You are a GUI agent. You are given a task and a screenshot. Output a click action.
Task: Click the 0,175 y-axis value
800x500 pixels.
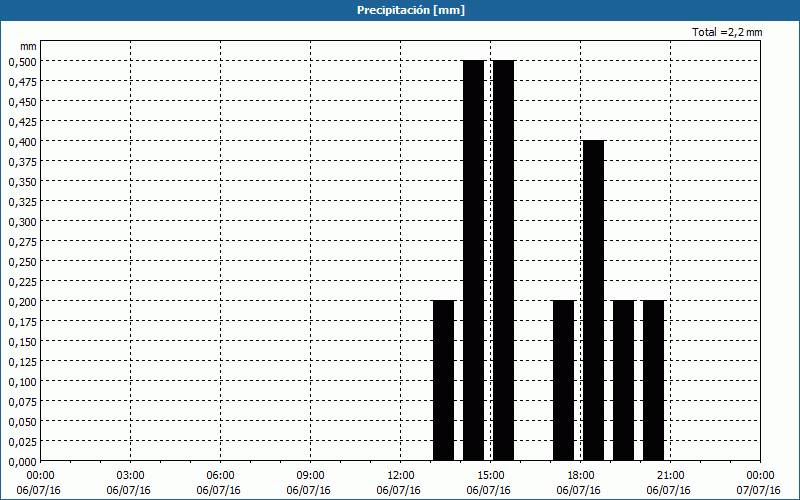click(x=22, y=321)
